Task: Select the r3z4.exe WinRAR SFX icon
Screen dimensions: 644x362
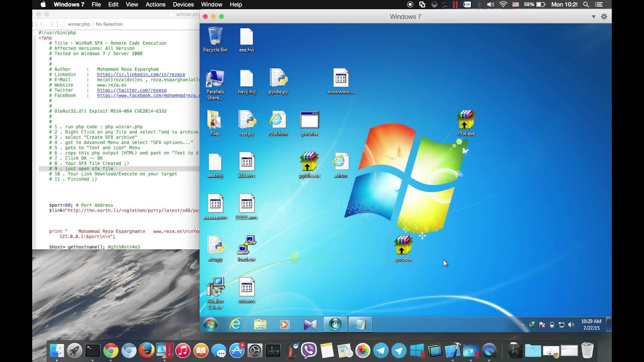Action: coord(466,123)
